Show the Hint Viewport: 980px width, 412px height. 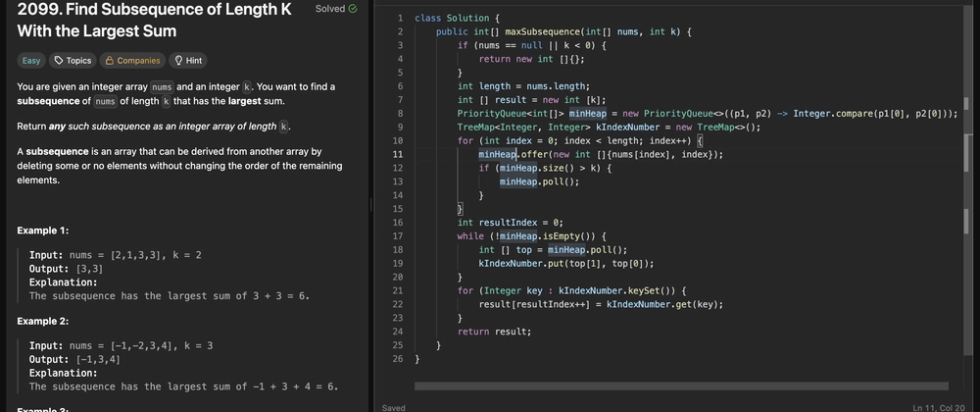click(x=187, y=61)
